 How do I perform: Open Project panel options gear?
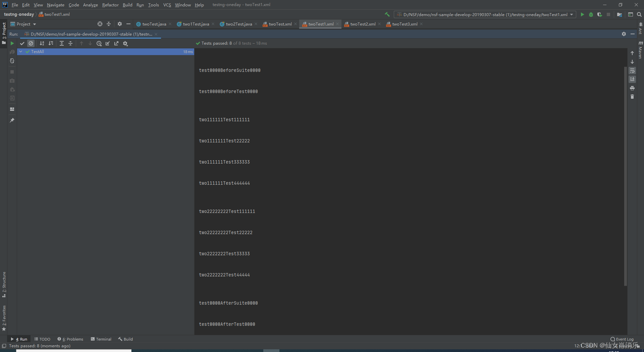(x=120, y=24)
